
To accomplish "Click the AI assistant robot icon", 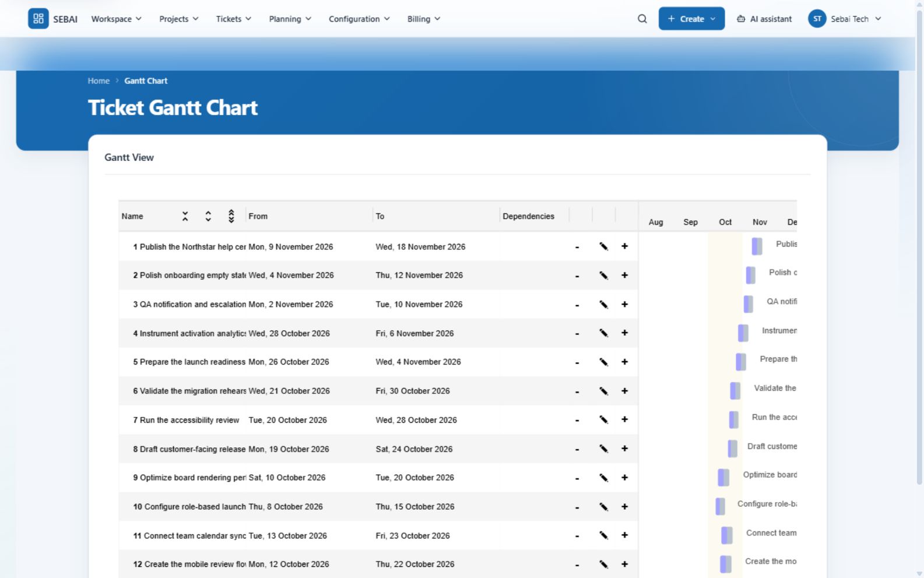I will 741,19.
